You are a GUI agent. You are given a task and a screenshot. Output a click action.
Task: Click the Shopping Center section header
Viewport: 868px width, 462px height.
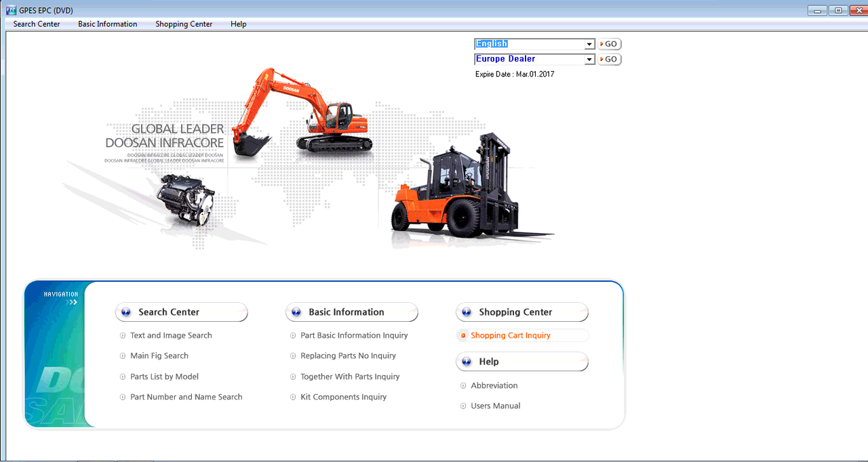pos(522,312)
